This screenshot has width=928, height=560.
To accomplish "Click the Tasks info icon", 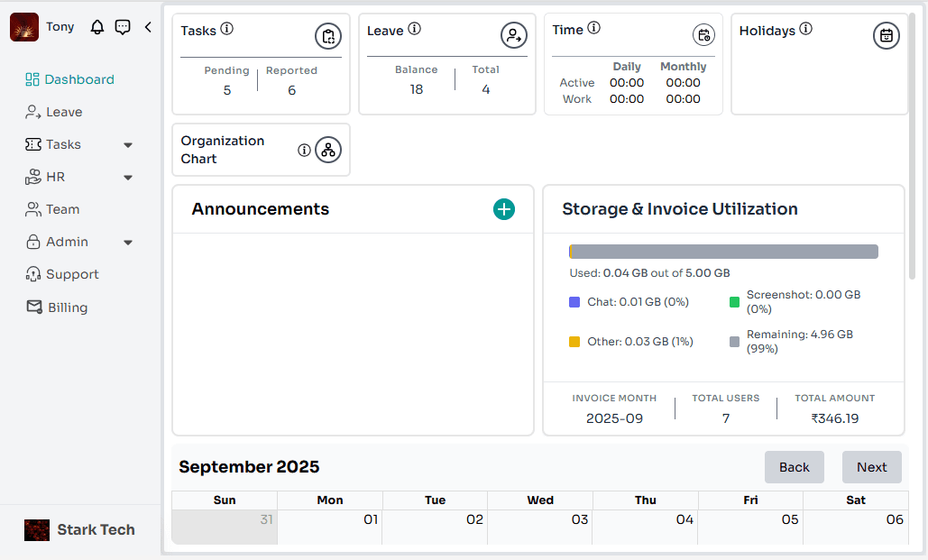I will (226, 29).
